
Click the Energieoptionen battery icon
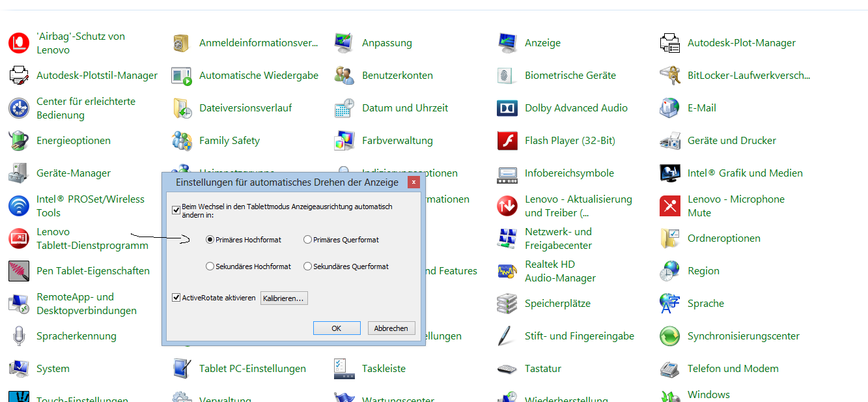pos(19,141)
